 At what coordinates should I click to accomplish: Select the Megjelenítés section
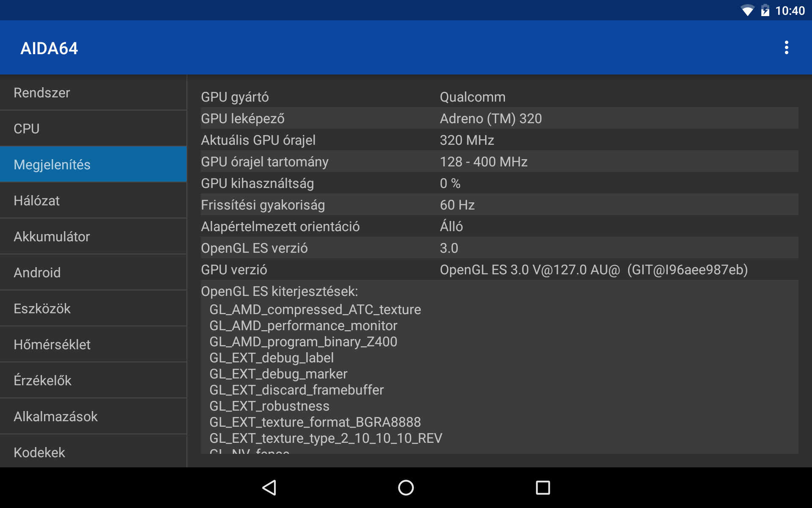pyautogui.click(x=93, y=165)
